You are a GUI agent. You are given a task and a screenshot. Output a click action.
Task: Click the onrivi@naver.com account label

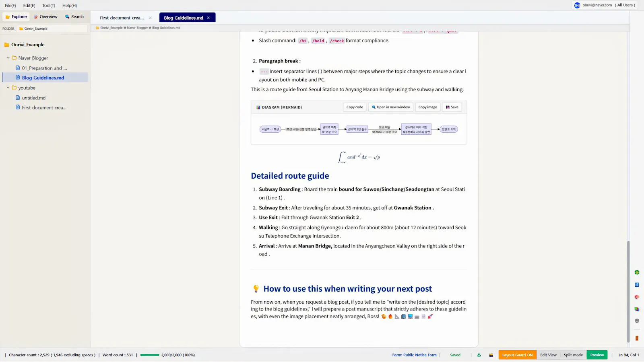pyautogui.click(x=597, y=5)
